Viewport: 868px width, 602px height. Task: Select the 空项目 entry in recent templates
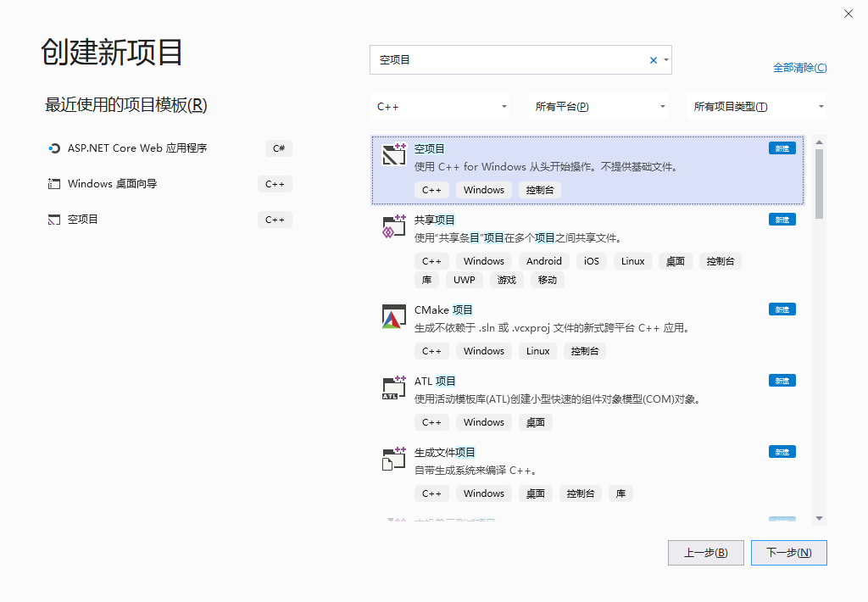170,220
